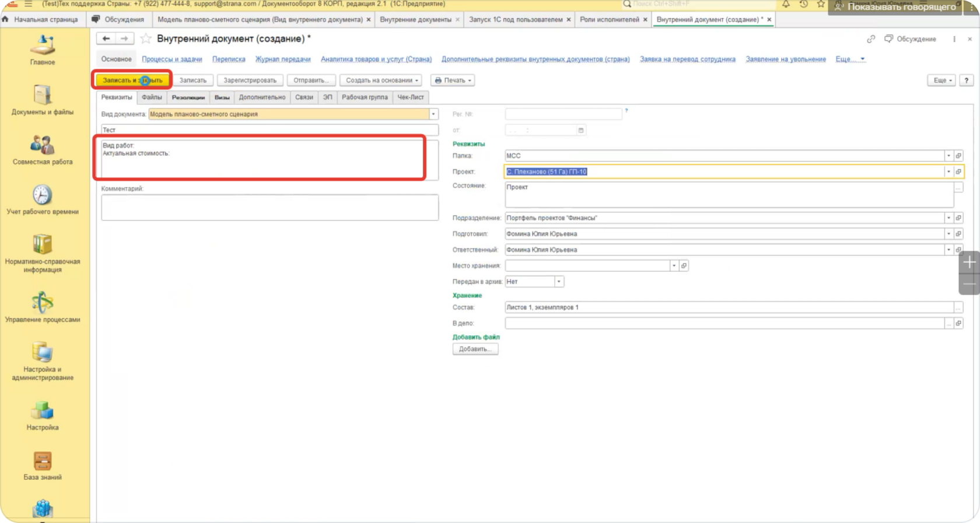Open the Еще dropdown at the right of the toolbar
Image resolution: width=980 pixels, height=523 pixels.
(x=942, y=80)
